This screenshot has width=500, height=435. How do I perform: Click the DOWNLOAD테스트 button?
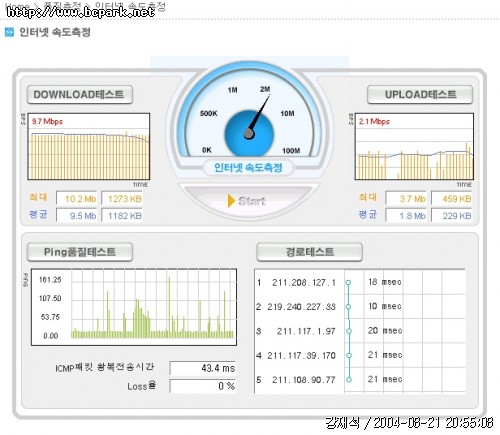click(x=80, y=95)
